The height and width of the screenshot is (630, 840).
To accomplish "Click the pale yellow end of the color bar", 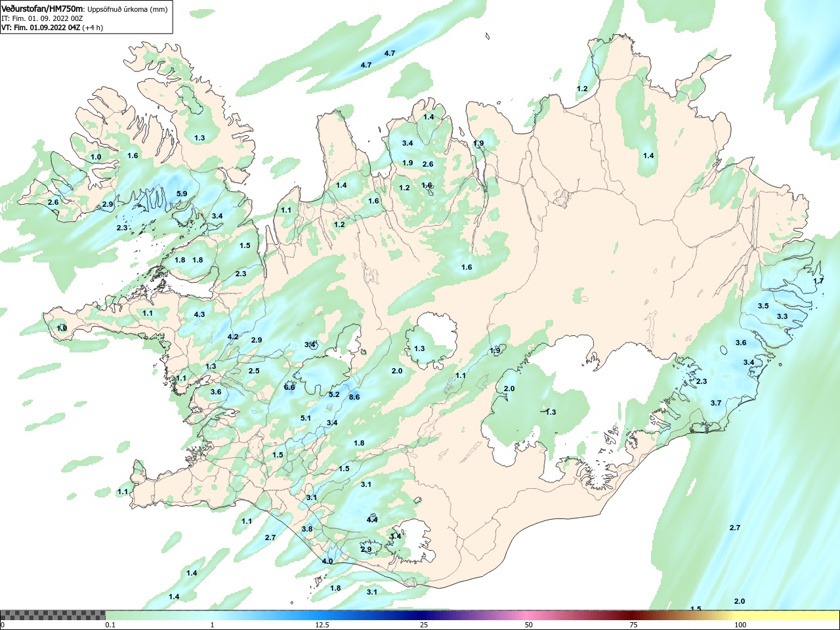I will [x=787, y=615].
